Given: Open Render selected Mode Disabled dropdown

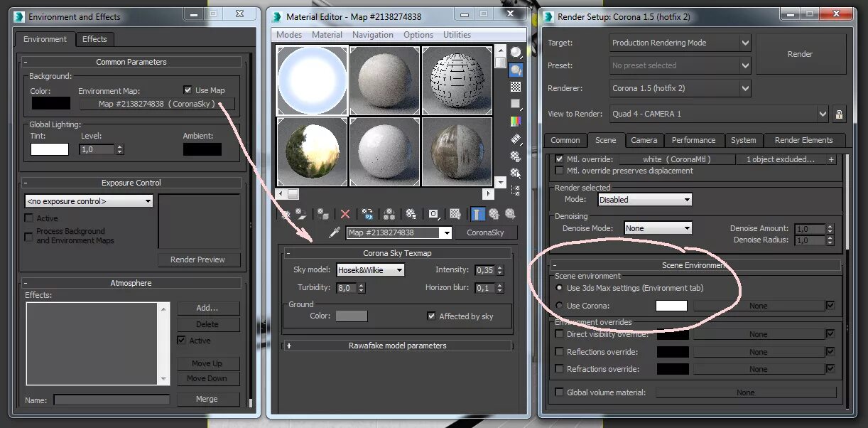Looking at the screenshot, I should point(644,200).
